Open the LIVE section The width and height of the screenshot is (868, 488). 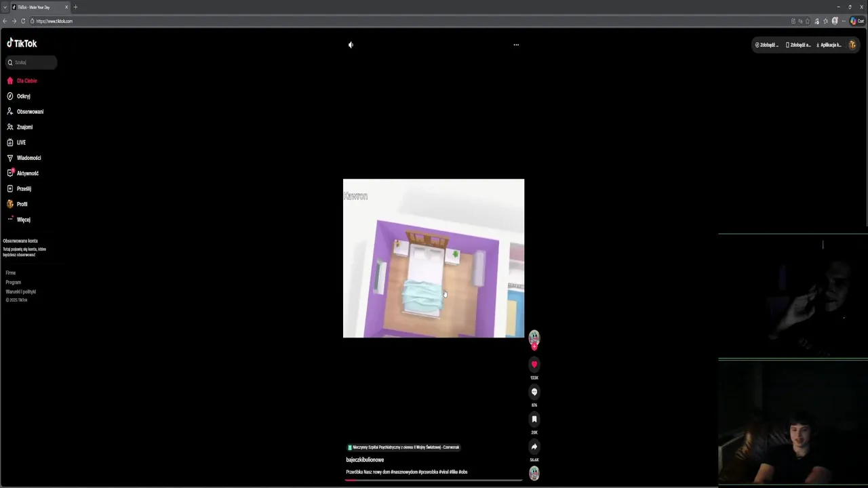17,142
